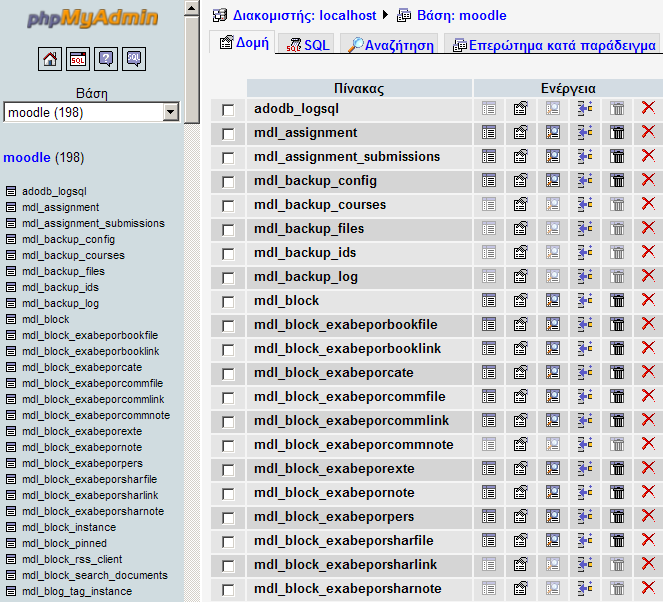This screenshot has height=602, width=663.
Task: Search in mdl_backup_config table
Action: (x=553, y=181)
